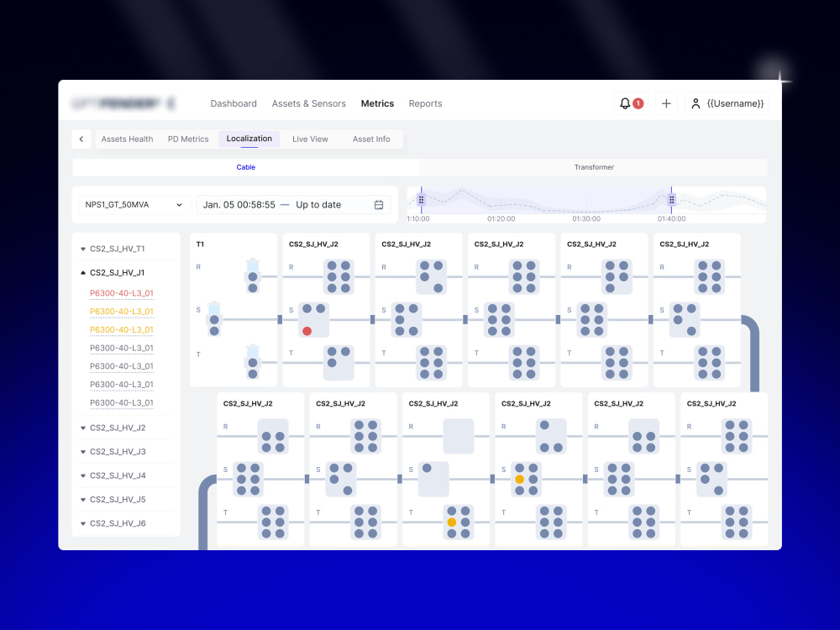The image size is (840, 630).
Task: Open the calendar date picker icon
Action: (x=379, y=205)
